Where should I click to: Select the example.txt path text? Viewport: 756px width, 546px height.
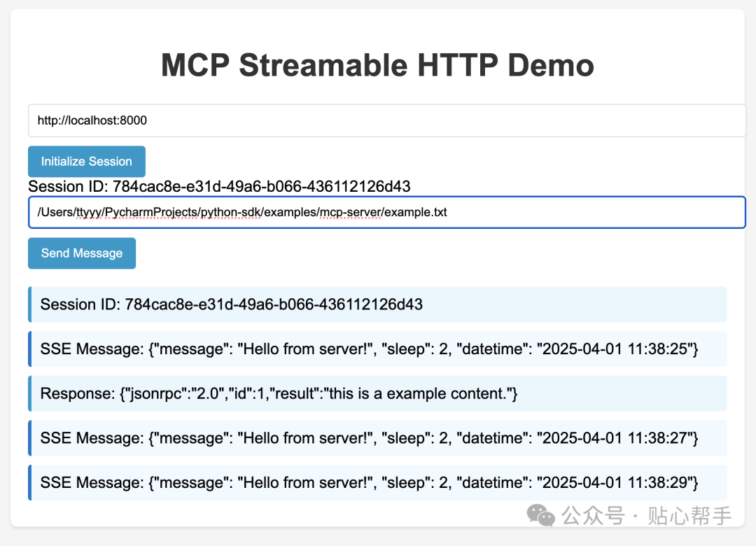click(x=243, y=211)
